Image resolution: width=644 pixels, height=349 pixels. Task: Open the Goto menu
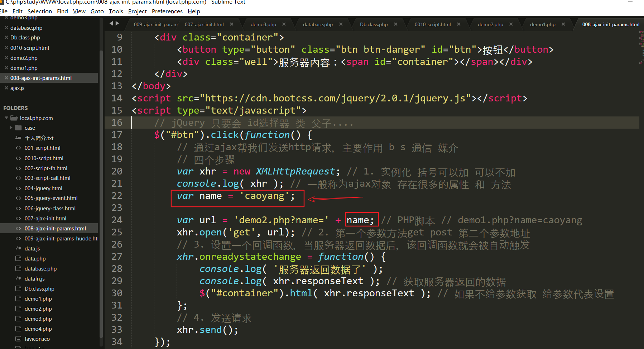[97, 11]
